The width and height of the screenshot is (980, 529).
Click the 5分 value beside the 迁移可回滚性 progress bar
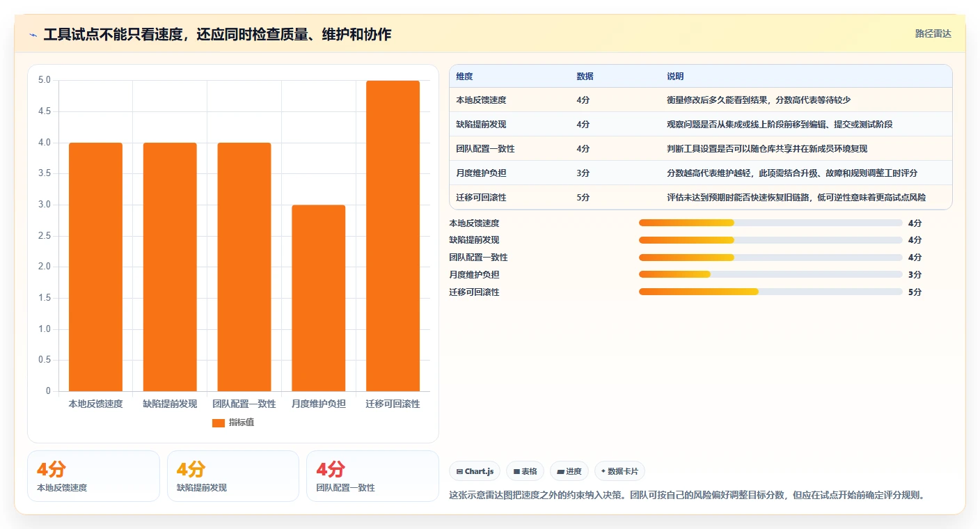click(915, 292)
